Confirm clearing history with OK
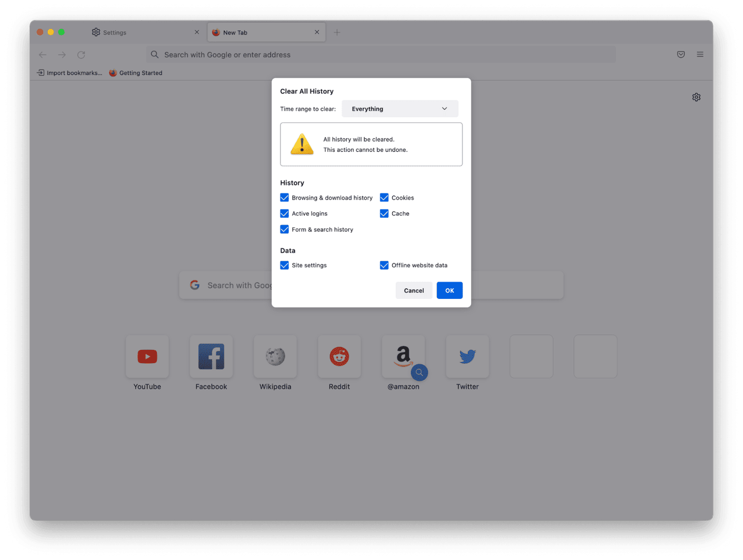This screenshot has height=560, width=743. click(x=450, y=290)
